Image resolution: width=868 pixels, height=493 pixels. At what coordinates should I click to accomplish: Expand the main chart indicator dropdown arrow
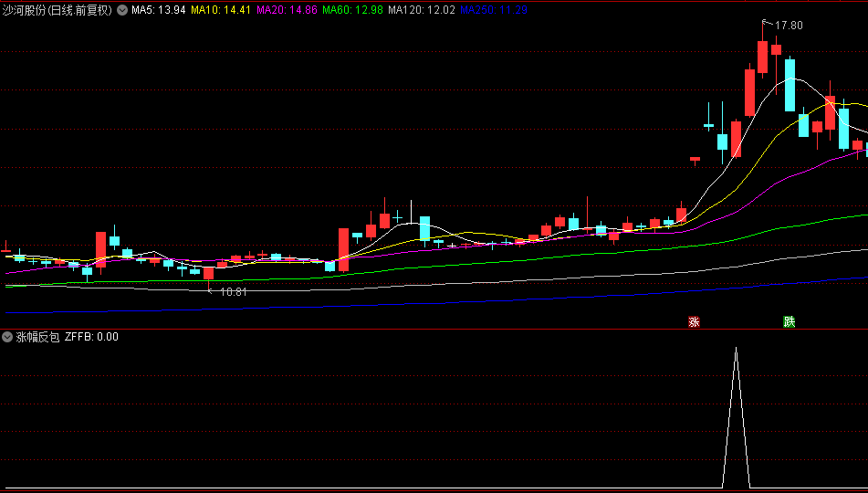point(122,10)
